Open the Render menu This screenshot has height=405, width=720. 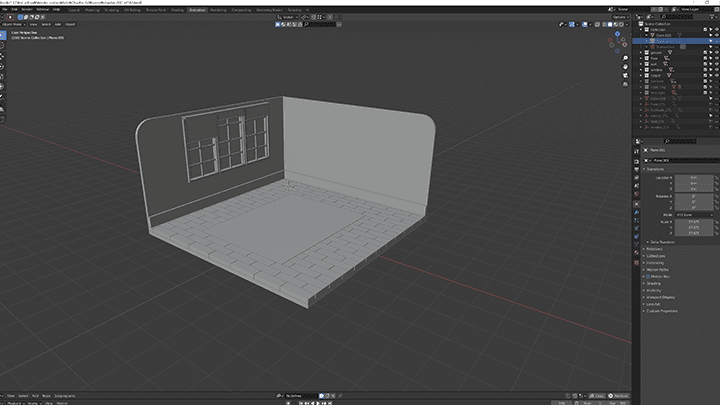tap(27, 10)
